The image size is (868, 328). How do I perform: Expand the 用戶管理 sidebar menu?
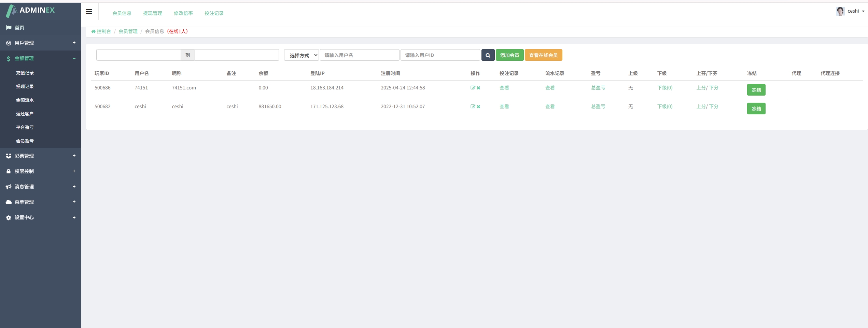click(40, 43)
